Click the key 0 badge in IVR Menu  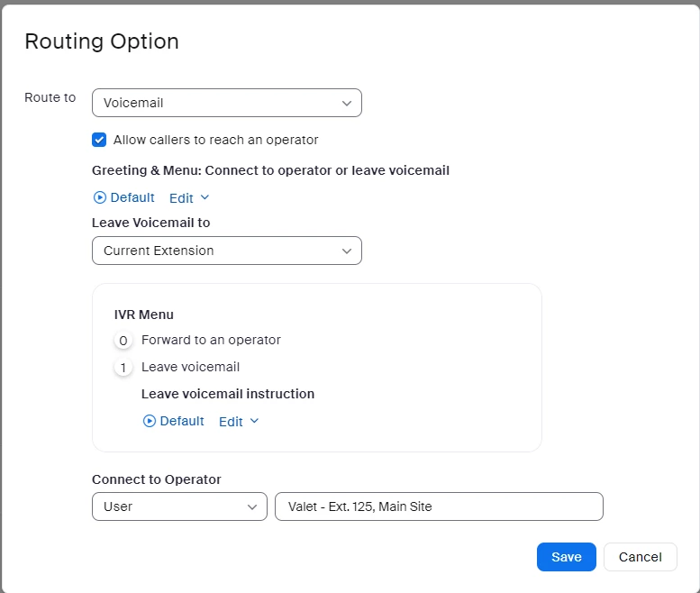pyautogui.click(x=123, y=341)
